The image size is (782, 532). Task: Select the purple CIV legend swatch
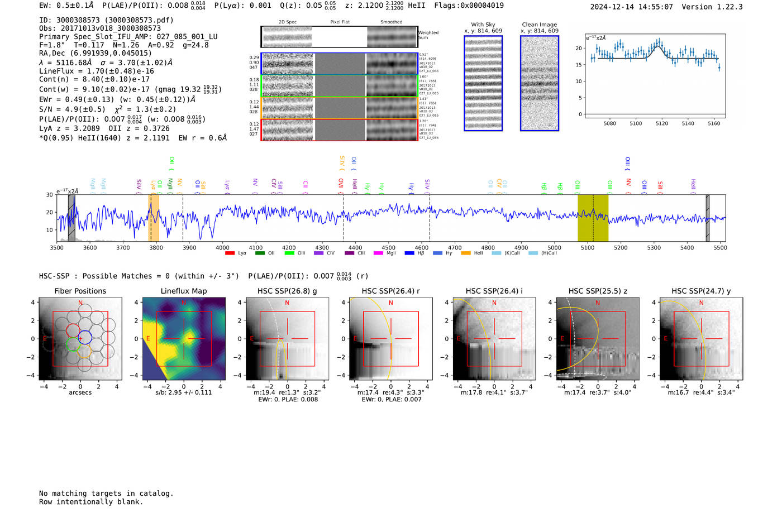(x=319, y=253)
